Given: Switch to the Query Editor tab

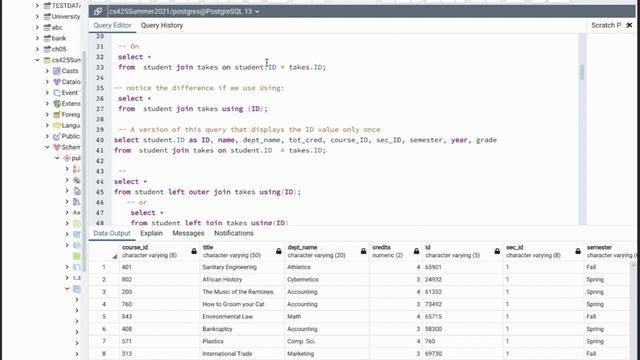Looking at the screenshot, I should [x=112, y=25].
